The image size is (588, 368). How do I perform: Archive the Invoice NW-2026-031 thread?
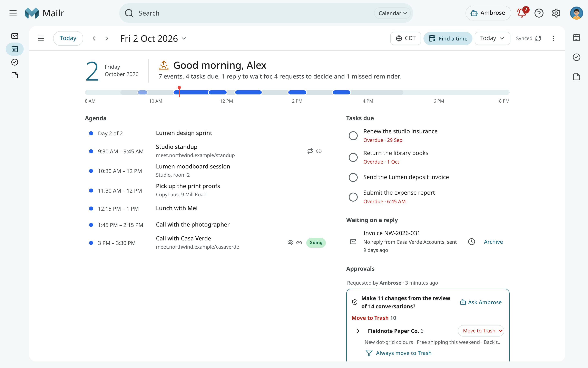pyautogui.click(x=493, y=242)
